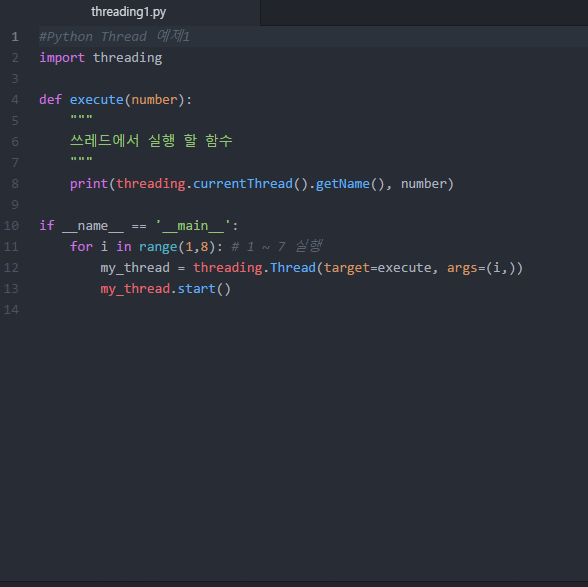
Task: Click 'number' argument on line 8
Action: pyautogui.click(x=424, y=184)
